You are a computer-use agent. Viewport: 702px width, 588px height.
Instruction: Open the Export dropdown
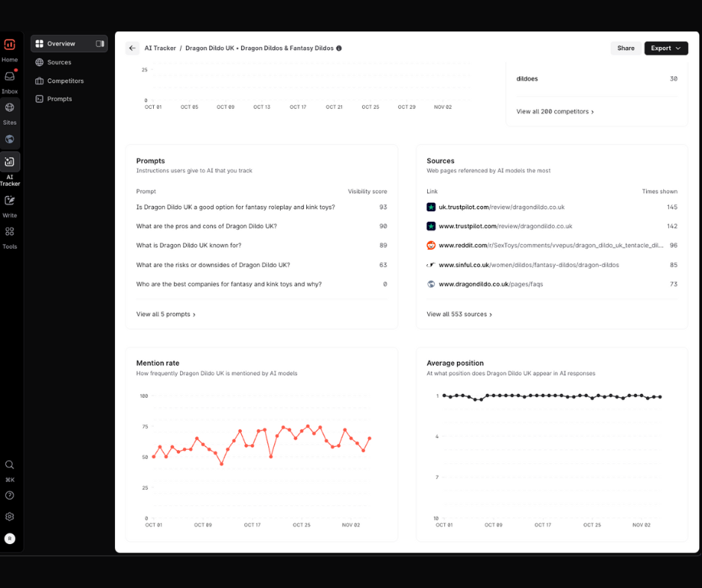tap(665, 49)
